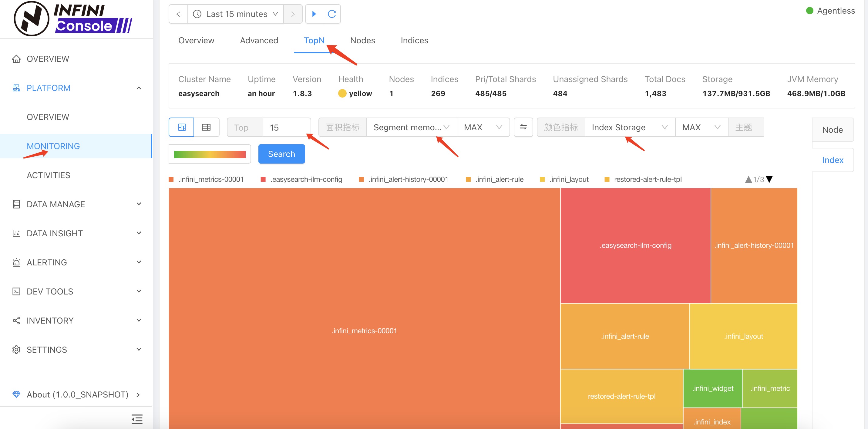Open the Index Storage color metric dropdown
The width and height of the screenshot is (868, 429).
coord(629,127)
